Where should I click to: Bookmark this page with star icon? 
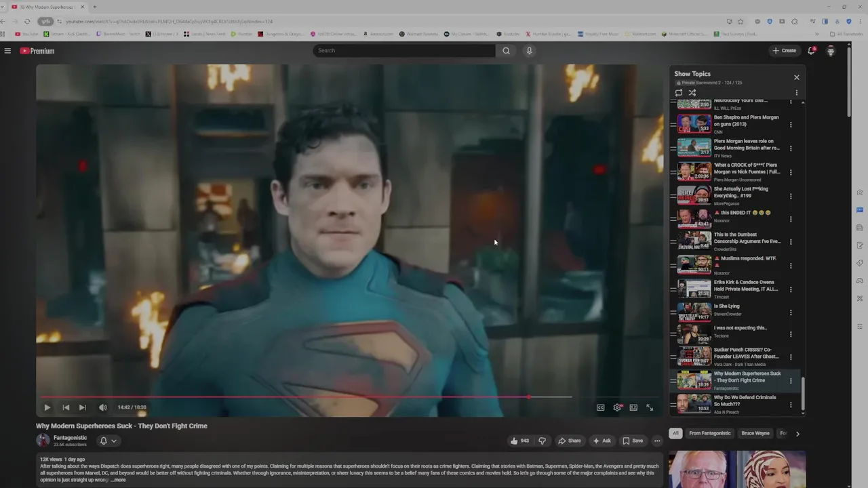point(741,21)
